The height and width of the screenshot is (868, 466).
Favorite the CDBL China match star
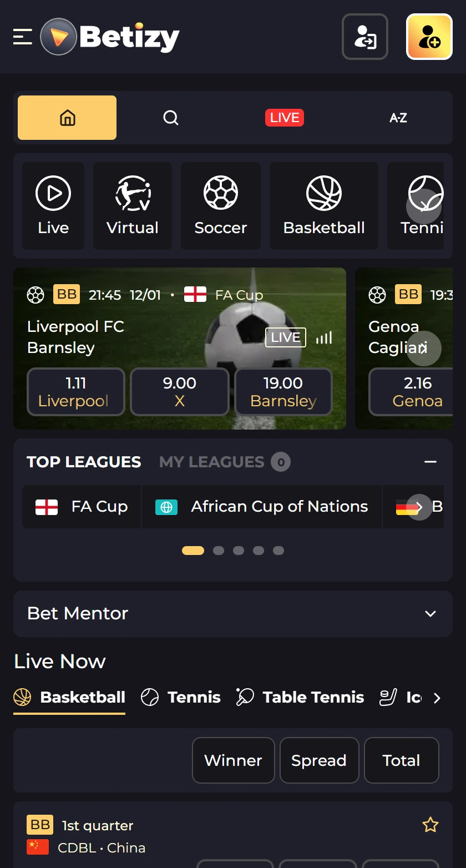(430, 825)
